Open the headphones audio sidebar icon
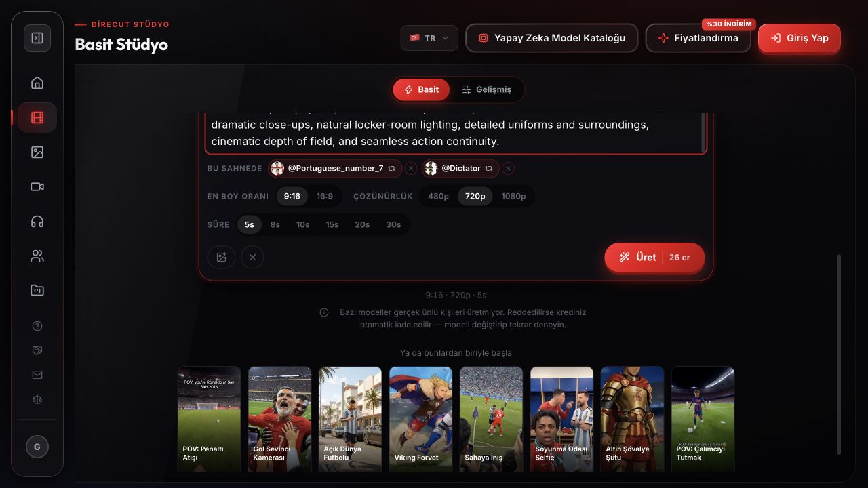This screenshot has width=868, height=488. point(37,222)
